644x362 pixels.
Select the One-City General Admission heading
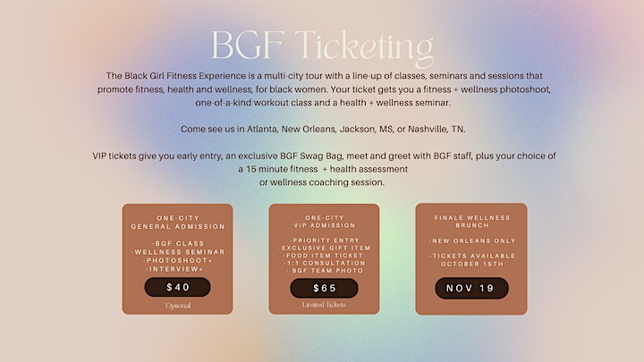click(x=177, y=223)
